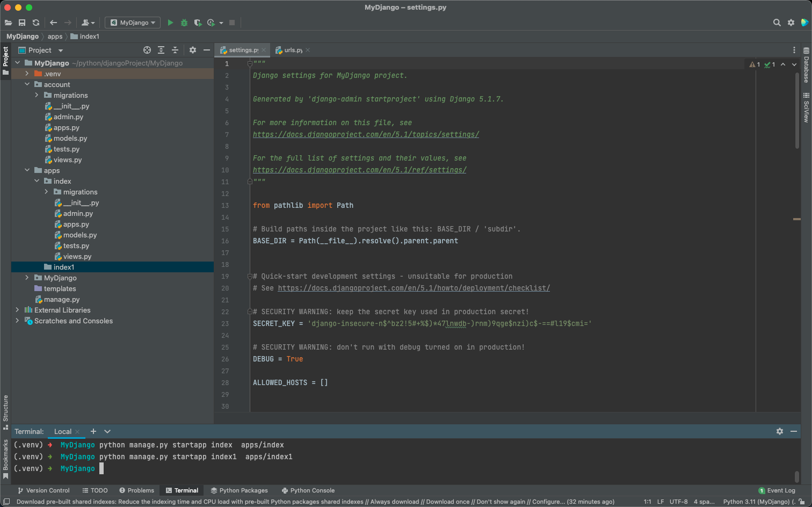Click Expand All icon in Project panel
This screenshot has height=507, width=812.
tap(161, 50)
